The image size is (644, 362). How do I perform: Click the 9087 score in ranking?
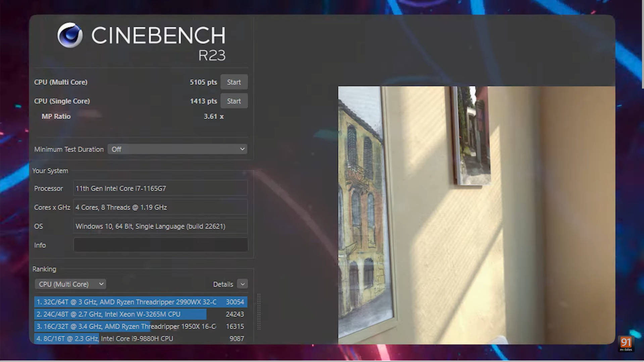237,339
